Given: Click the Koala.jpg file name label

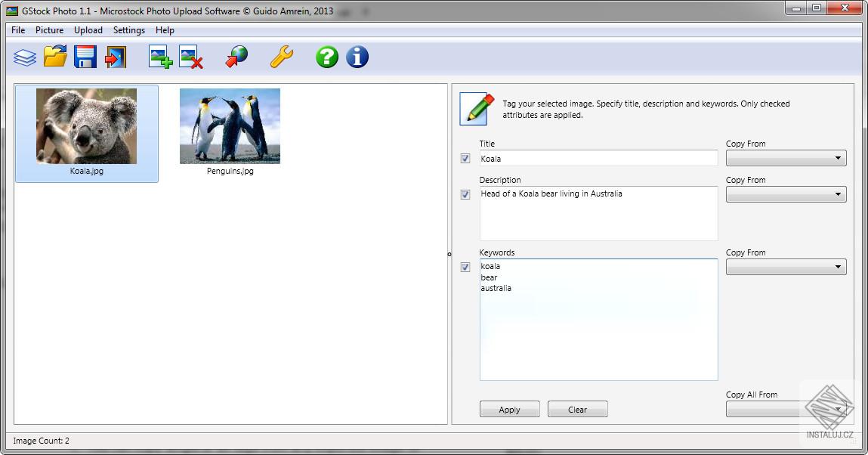Looking at the screenshot, I should pos(87,171).
